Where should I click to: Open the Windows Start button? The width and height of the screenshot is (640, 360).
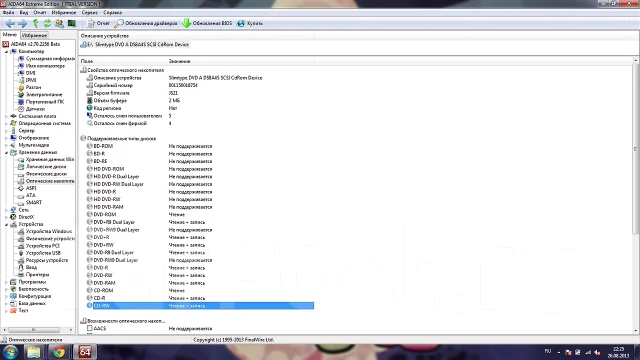(10, 352)
